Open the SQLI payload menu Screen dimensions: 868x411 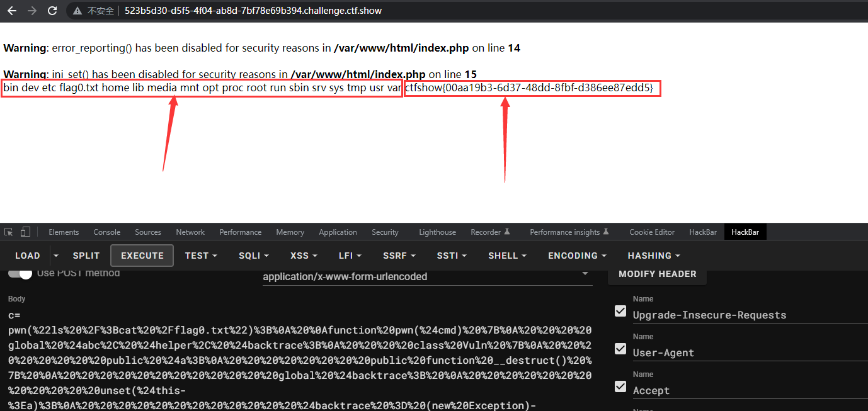[253, 255]
